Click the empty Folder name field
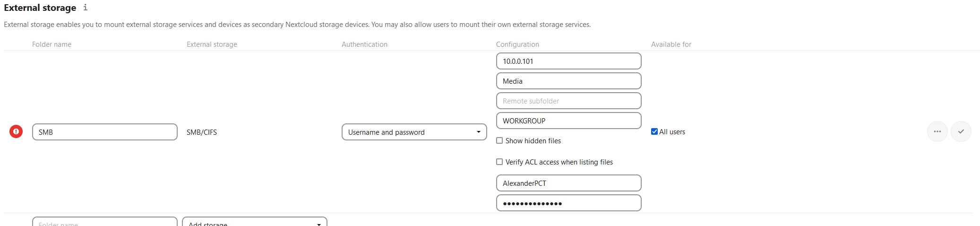Viewport: 980px width, 226px height. click(104, 223)
